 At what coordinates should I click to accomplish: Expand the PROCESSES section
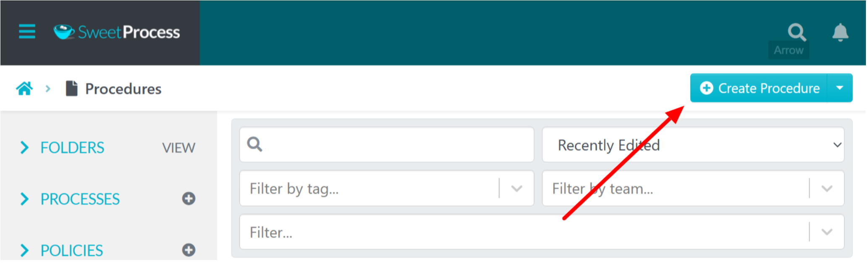click(24, 199)
